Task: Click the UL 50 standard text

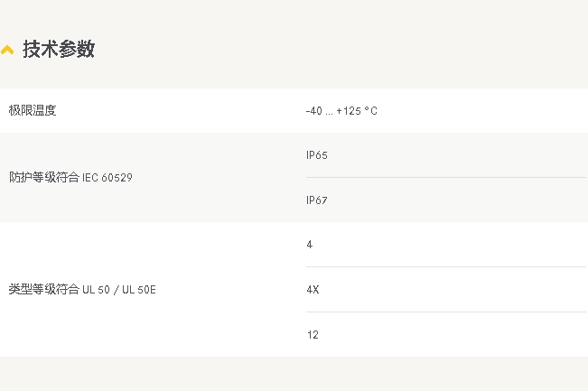Action: point(96,289)
